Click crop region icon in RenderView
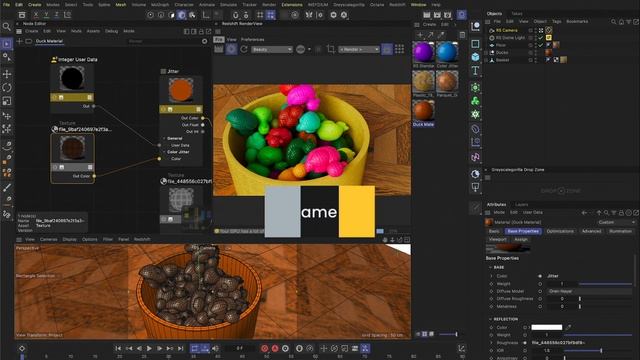This screenshot has height=360, width=640. (331, 49)
